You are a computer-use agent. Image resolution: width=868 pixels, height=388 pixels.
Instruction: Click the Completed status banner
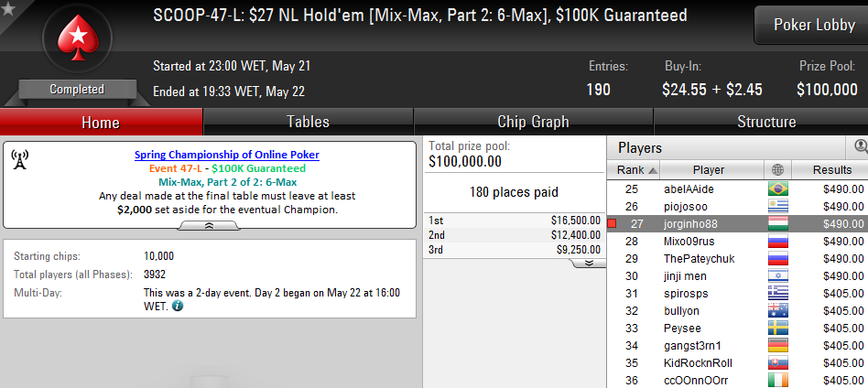point(77,89)
